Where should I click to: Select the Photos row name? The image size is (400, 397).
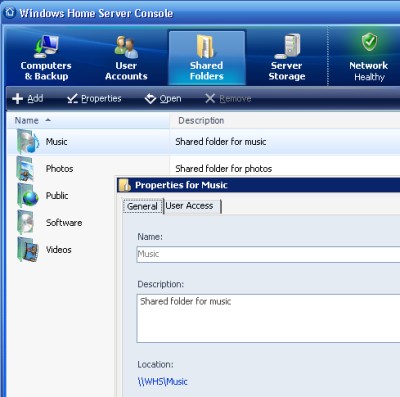pyautogui.click(x=59, y=169)
